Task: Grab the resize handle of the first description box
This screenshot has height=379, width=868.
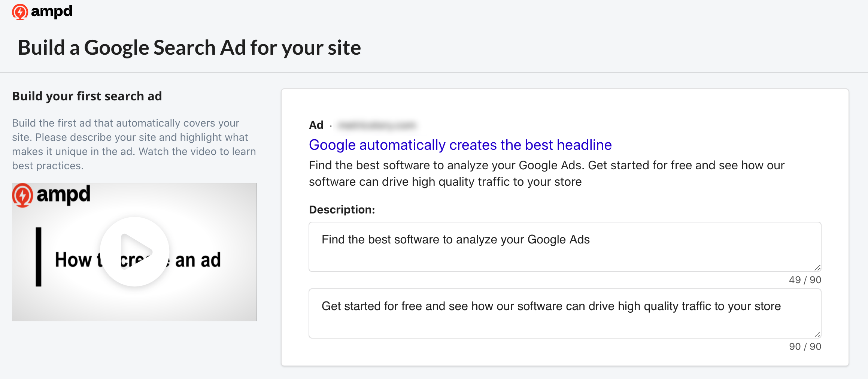Action: [817, 268]
